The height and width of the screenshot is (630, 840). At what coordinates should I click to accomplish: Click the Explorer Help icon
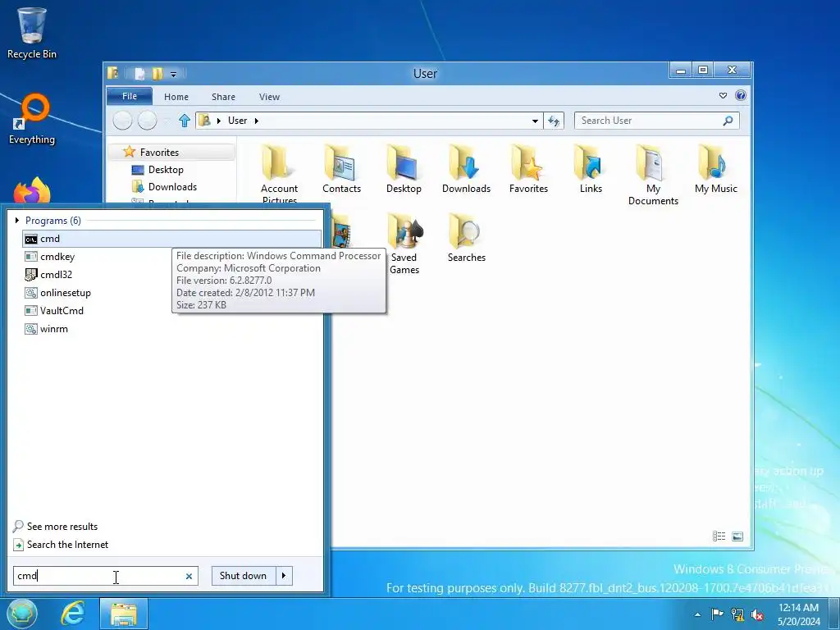click(741, 96)
